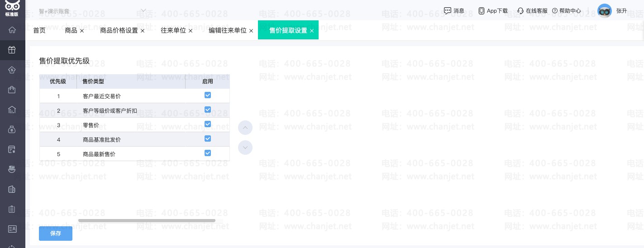
Task: Select the active 售价提取设置 tab
Action: 288,30
